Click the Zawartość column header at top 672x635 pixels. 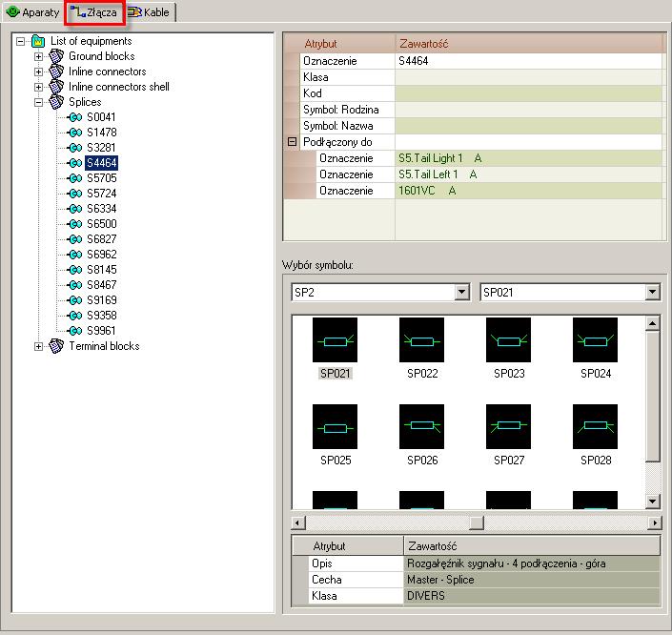(x=528, y=44)
